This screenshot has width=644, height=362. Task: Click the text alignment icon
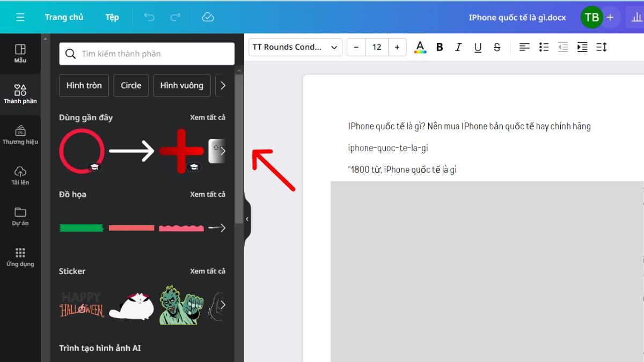click(x=524, y=47)
